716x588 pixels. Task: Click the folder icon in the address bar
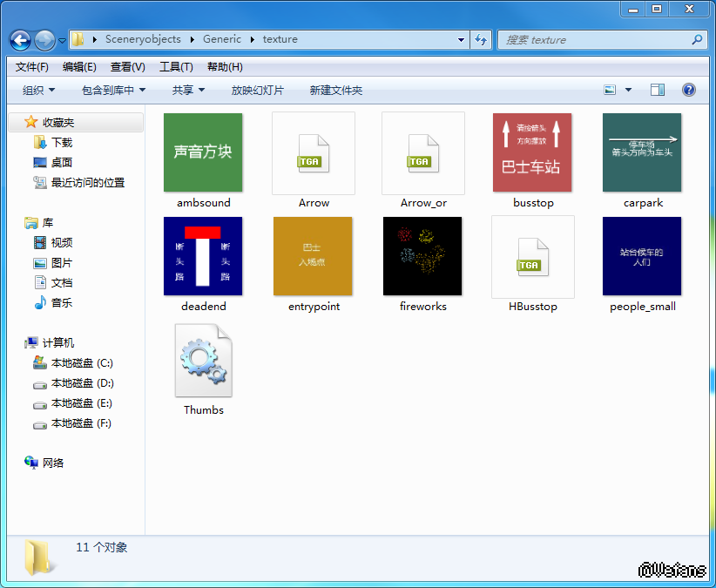(78, 39)
